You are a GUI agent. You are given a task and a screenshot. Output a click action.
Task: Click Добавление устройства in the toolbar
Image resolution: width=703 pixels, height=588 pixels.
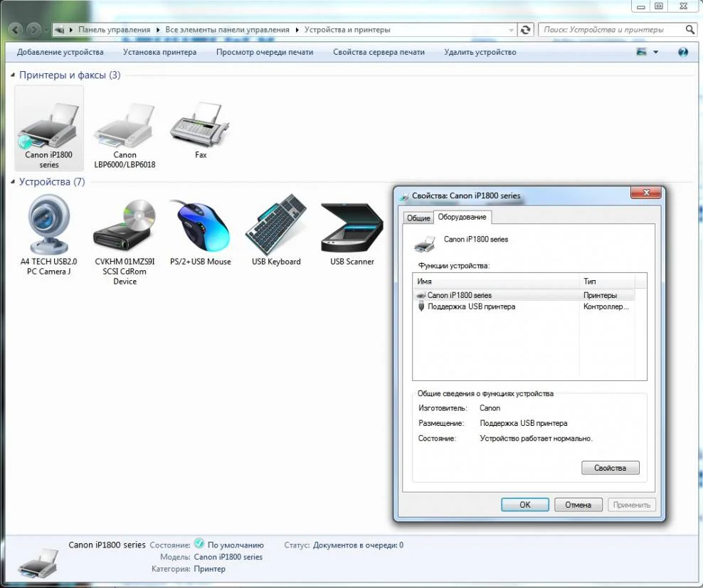click(60, 52)
